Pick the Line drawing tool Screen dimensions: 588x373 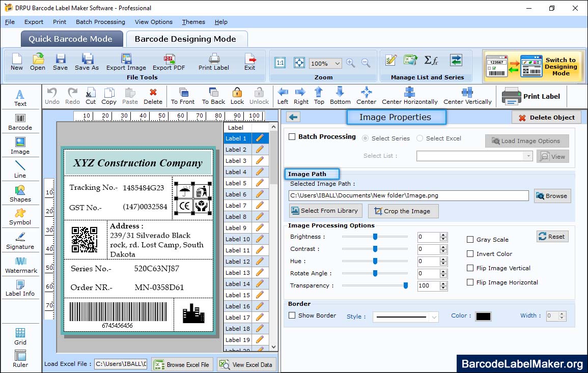[x=20, y=169]
